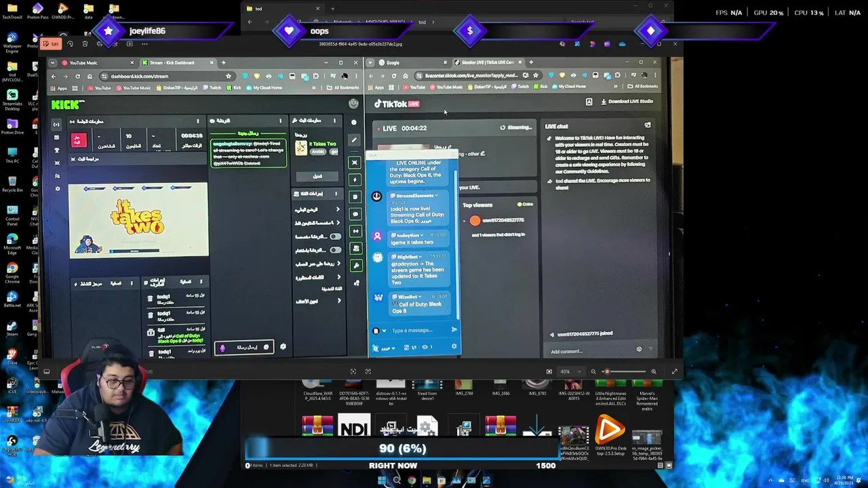Image resolution: width=868 pixels, height=488 pixels.
Task: Open Kick dashboard stream/live sidebar icon
Action: tap(56, 124)
